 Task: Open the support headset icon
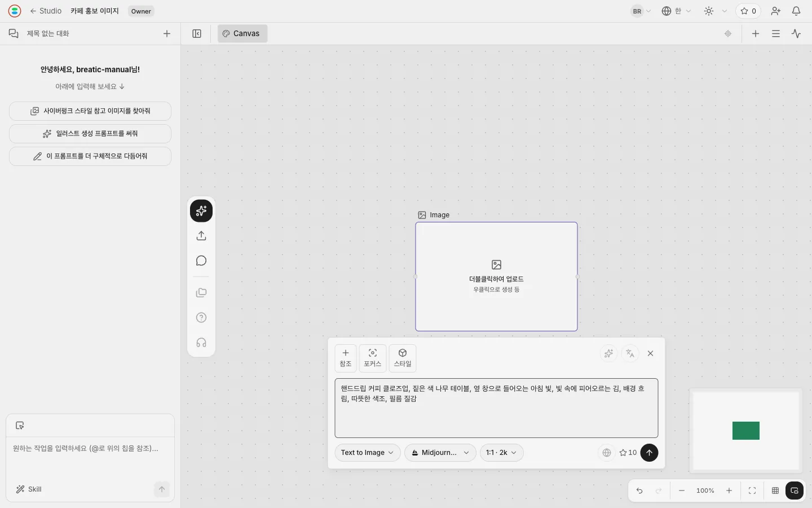coord(201,343)
